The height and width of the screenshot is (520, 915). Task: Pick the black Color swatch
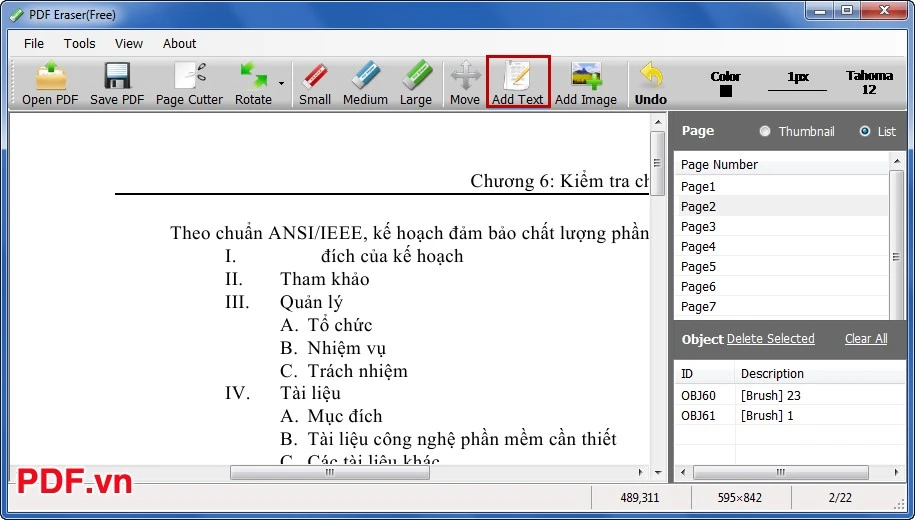pyautogui.click(x=725, y=91)
